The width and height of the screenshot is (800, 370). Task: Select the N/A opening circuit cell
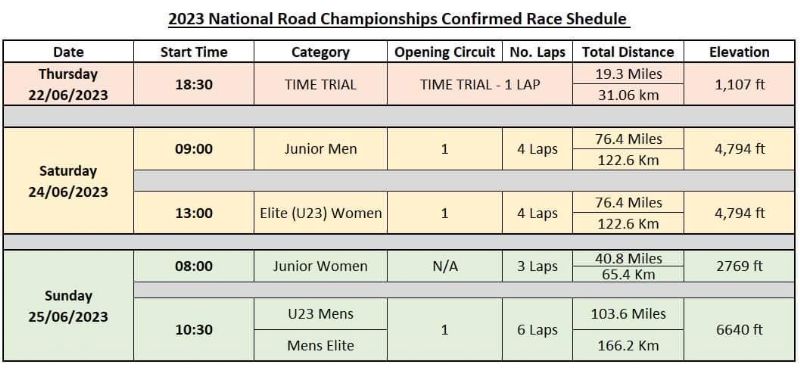[x=445, y=266]
